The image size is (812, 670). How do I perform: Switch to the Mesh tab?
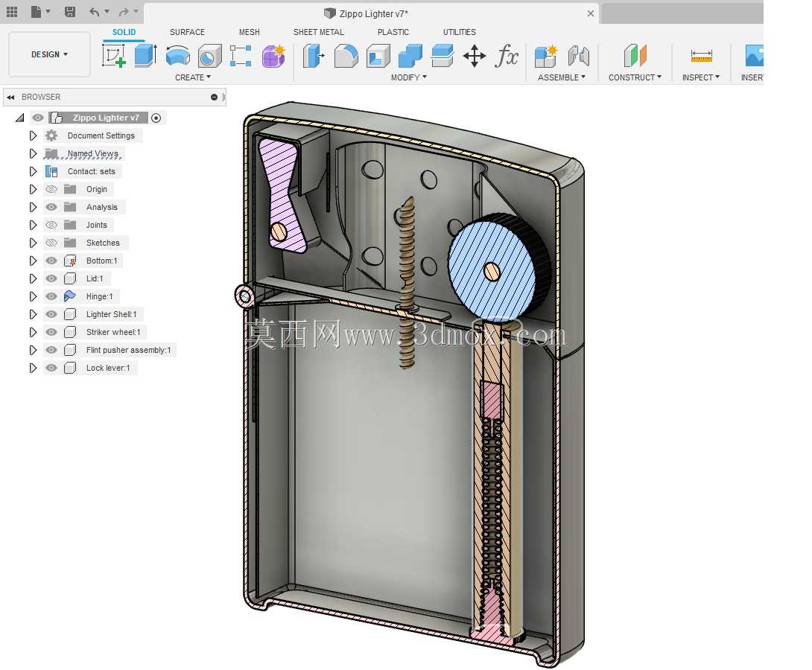point(249,32)
